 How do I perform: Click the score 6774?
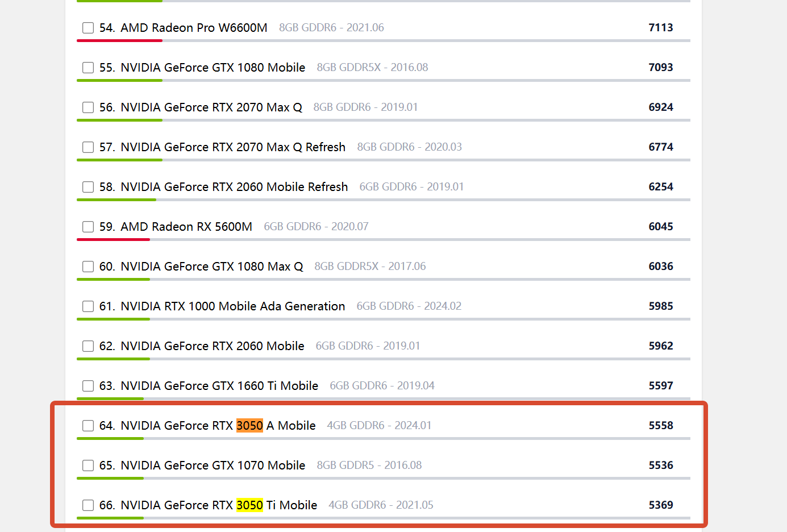tap(661, 147)
